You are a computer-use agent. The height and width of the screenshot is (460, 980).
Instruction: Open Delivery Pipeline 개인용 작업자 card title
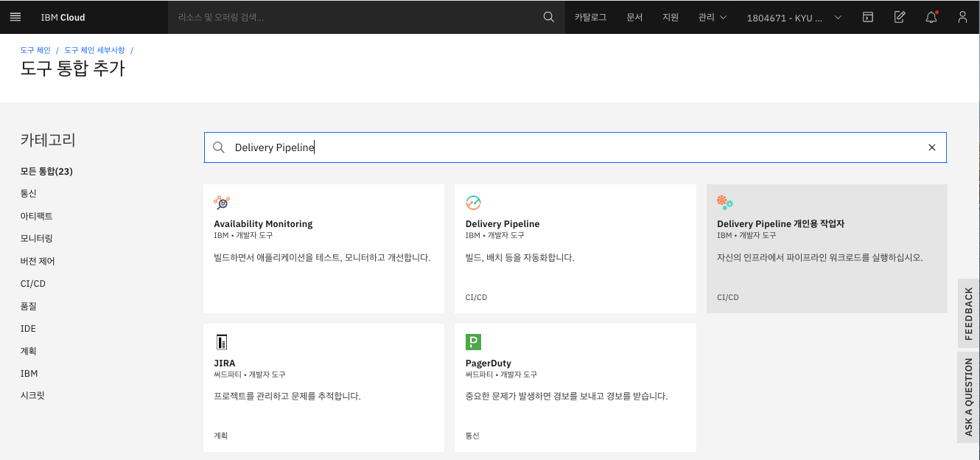point(780,223)
